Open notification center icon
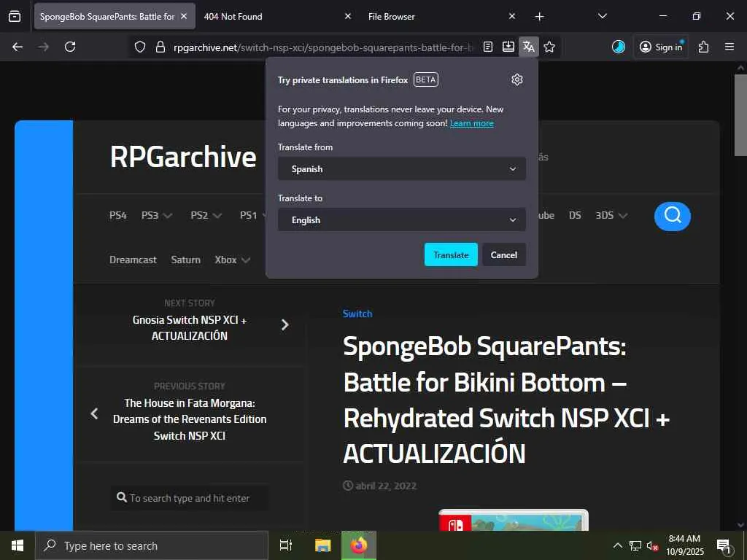Viewport: 747px width, 560px height. click(724, 545)
